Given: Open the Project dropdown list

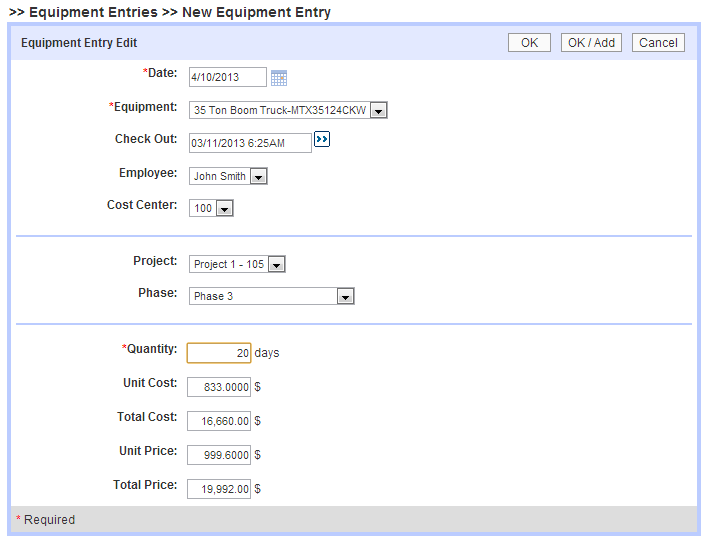Looking at the screenshot, I should (x=277, y=265).
